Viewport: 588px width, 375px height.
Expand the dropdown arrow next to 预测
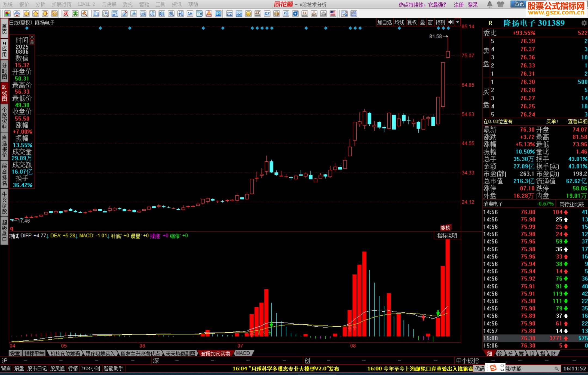[x=458, y=22]
